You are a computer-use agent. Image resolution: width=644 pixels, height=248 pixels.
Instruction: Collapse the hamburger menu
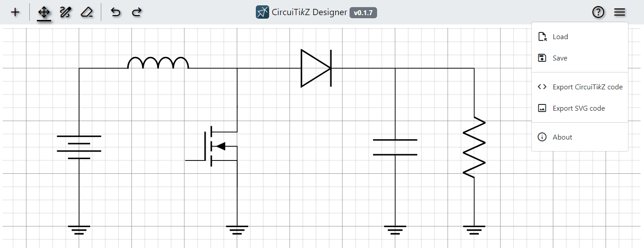pyautogui.click(x=620, y=12)
